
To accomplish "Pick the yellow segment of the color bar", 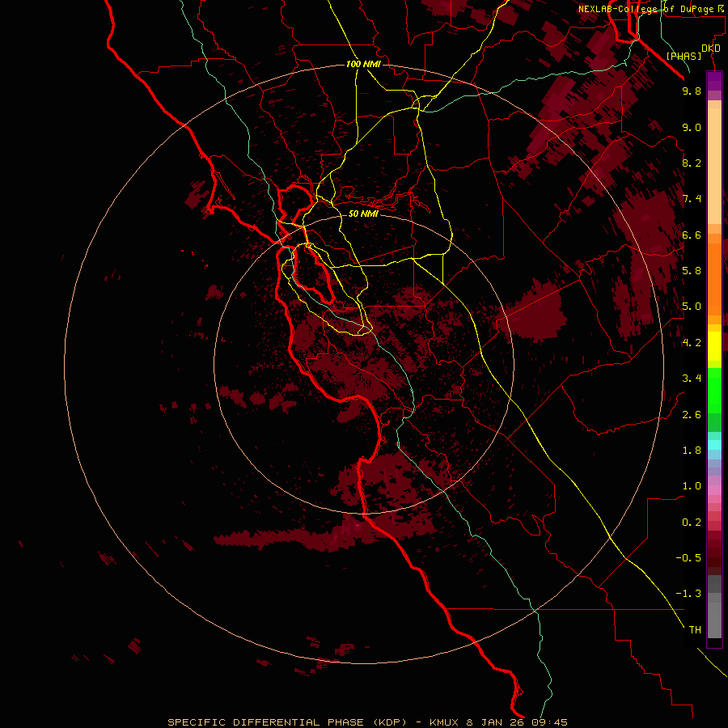I will tap(714, 346).
